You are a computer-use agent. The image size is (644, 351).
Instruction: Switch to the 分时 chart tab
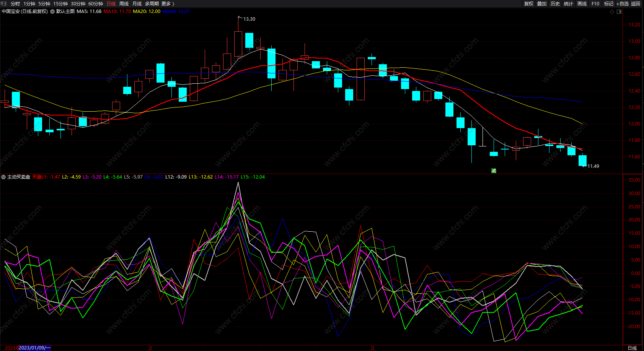point(15,3)
